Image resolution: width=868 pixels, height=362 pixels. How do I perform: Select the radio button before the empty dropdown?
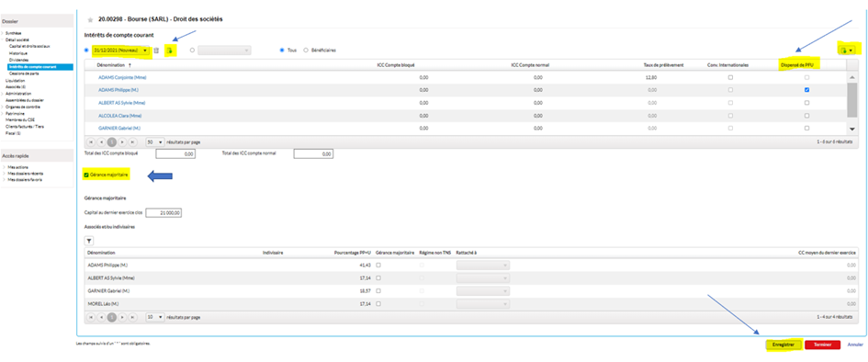point(192,51)
